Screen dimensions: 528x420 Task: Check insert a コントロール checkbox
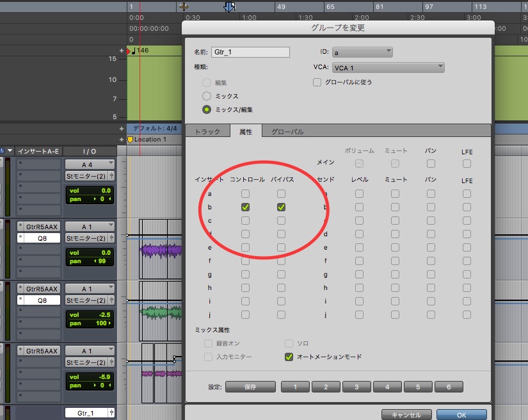(246, 193)
